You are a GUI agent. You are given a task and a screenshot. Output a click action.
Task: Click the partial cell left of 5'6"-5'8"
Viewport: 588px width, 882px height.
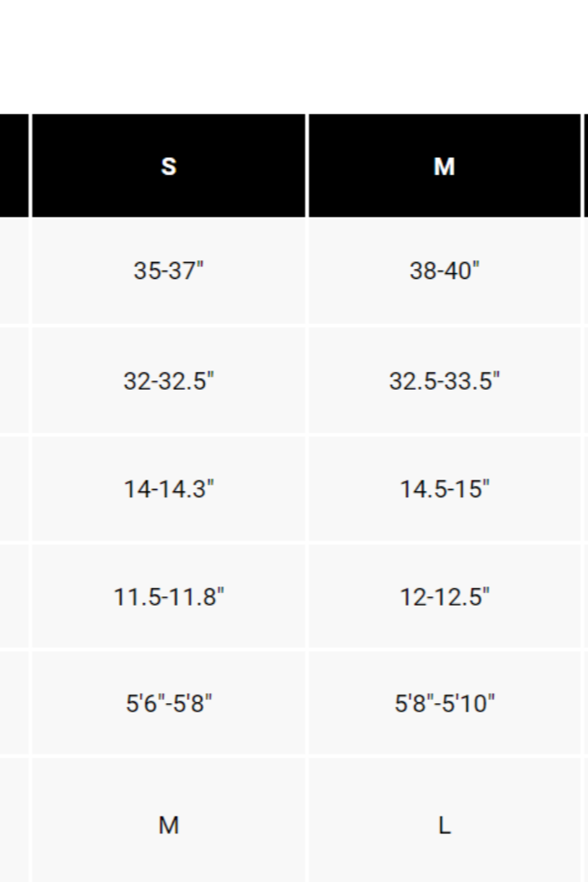coord(13,703)
